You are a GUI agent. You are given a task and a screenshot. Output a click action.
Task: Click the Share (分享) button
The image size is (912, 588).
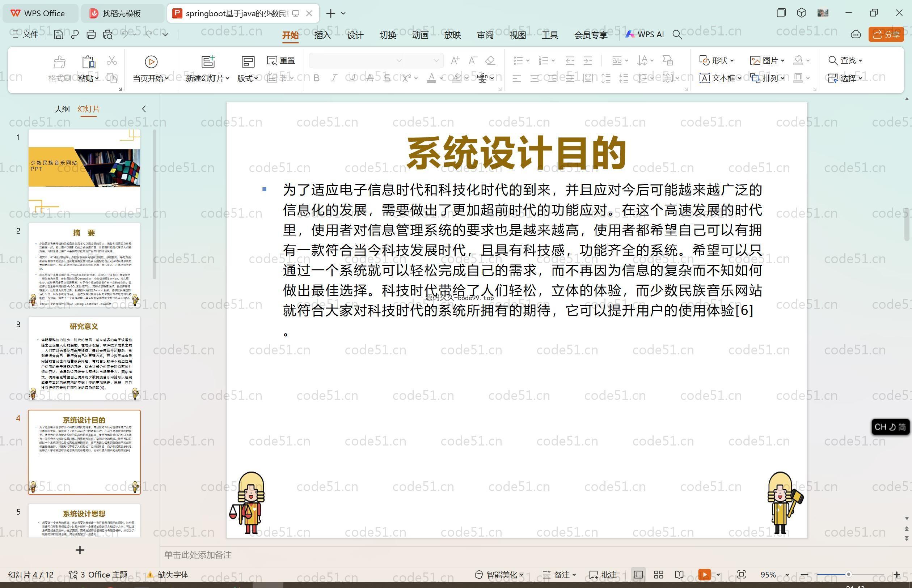886,35
